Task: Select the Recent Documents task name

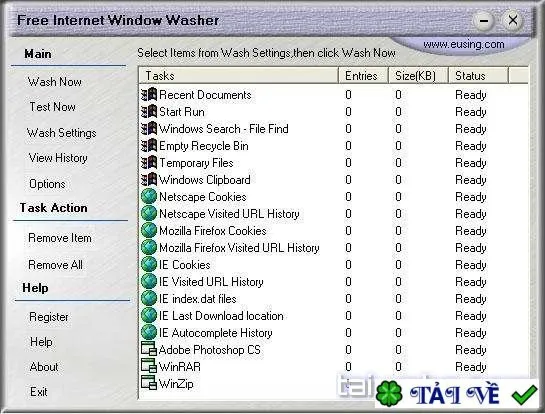Action: (205, 95)
